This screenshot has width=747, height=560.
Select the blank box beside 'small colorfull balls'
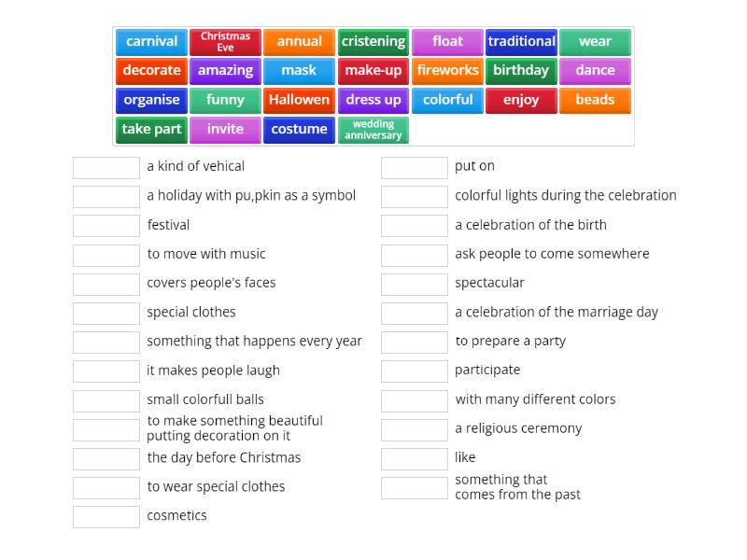(x=106, y=400)
